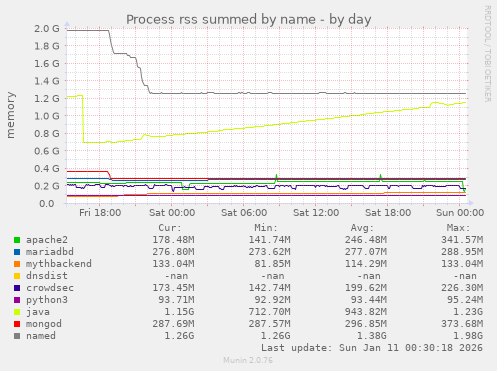Click the 'Max:' column header
Image resolution: width=497 pixels, height=371 pixels.
pyautogui.click(x=458, y=228)
